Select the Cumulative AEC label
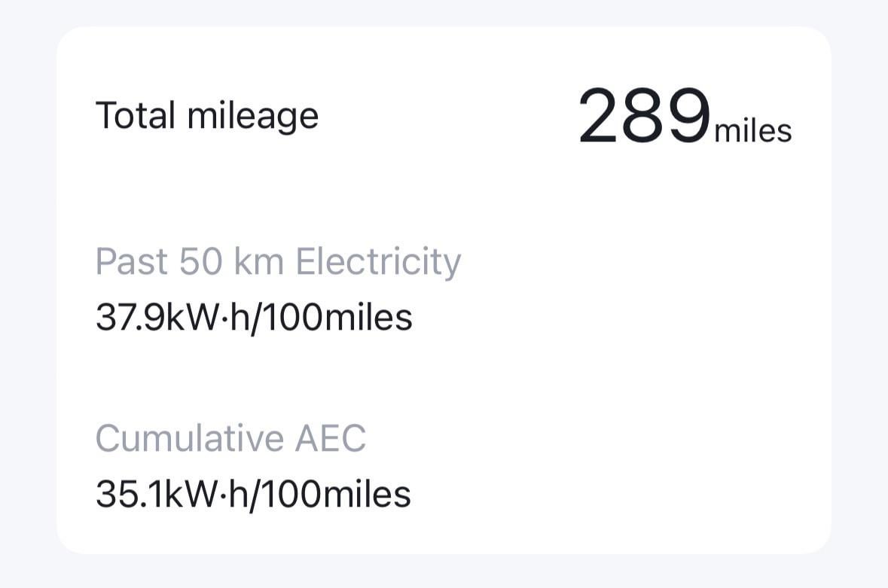 pyautogui.click(x=230, y=438)
